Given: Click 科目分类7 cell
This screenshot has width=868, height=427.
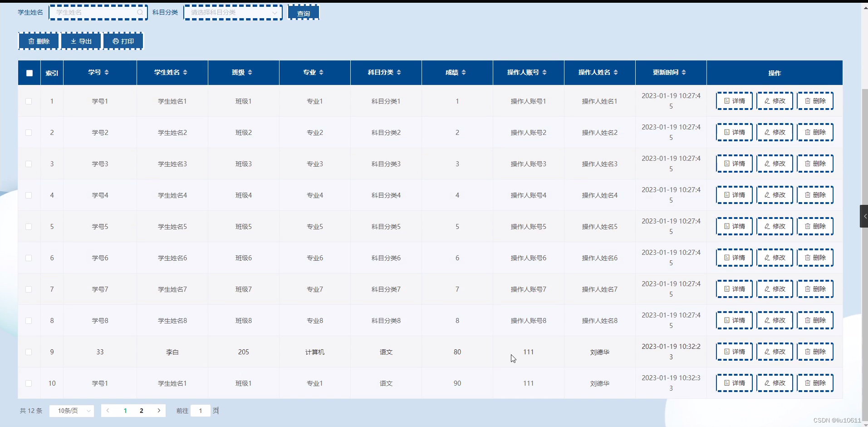Looking at the screenshot, I should click(x=386, y=289).
